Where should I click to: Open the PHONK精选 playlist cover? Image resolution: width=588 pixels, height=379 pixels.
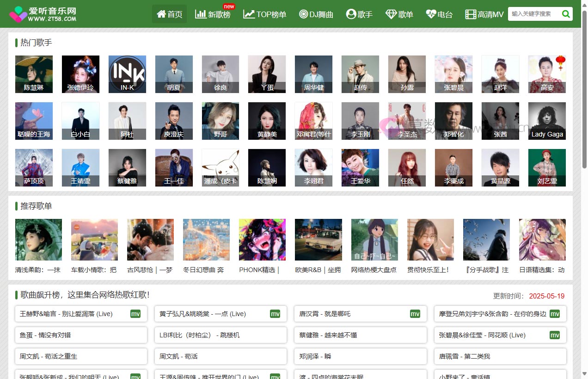point(262,240)
